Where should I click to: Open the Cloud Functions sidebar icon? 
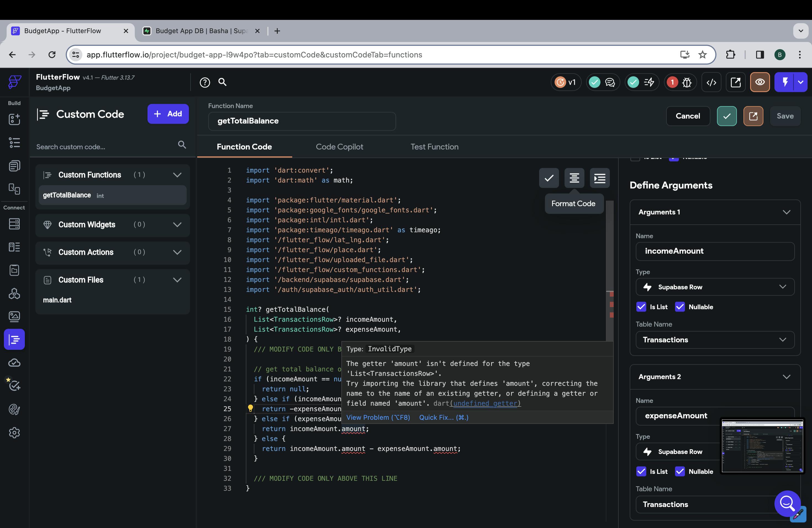pyautogui.click(x=14, y=363)
